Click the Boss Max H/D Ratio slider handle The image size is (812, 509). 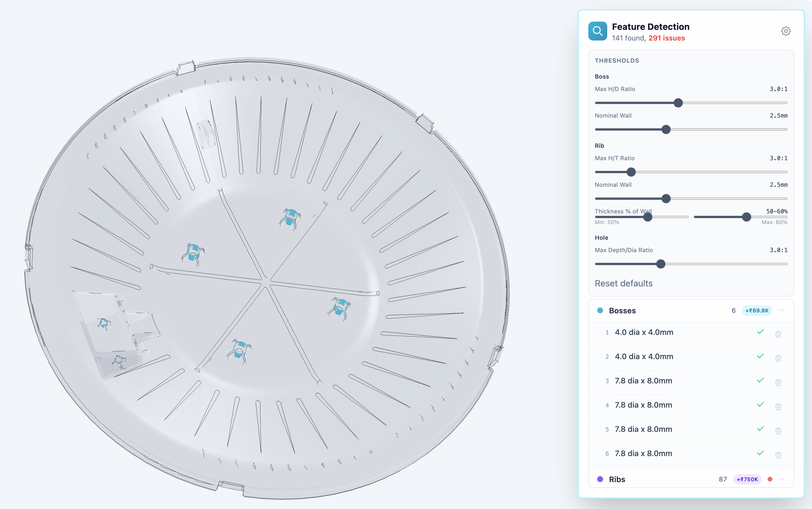[x=678, y=103]
